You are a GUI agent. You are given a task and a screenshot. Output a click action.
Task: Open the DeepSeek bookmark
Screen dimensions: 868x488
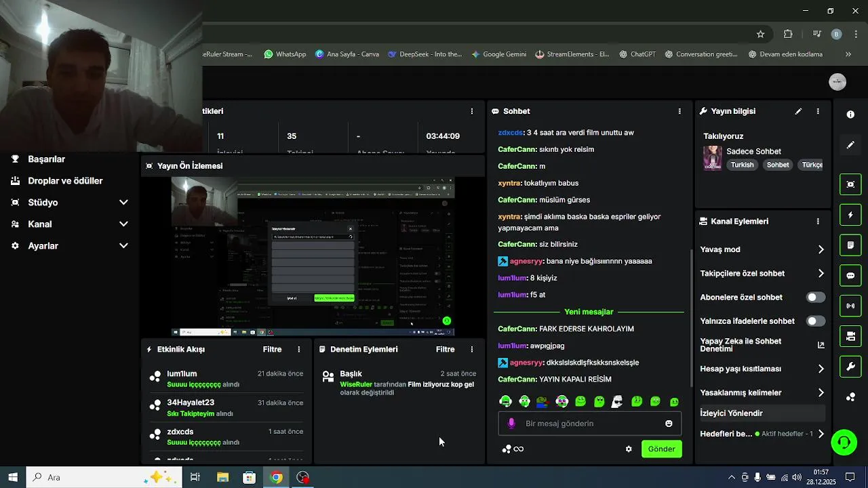point(425,54)
